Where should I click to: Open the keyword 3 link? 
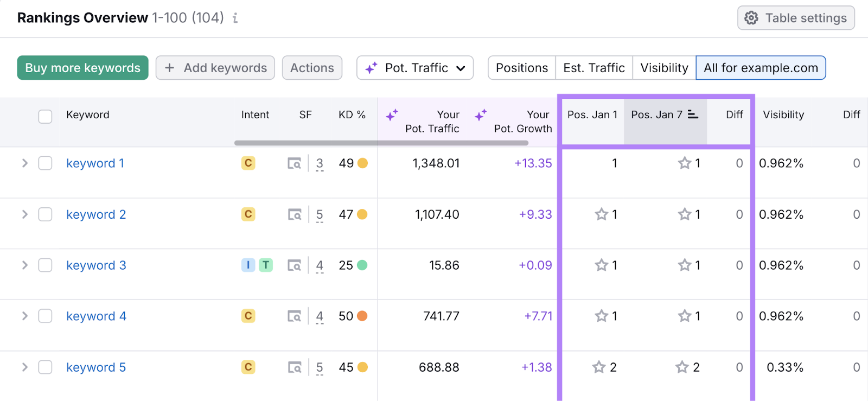96,265
